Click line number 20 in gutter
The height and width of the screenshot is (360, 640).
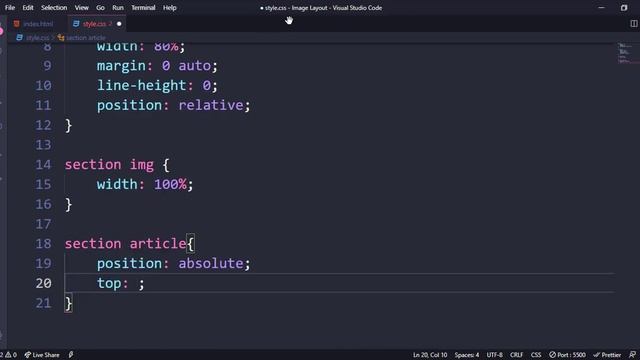click(x=43, y=283)
